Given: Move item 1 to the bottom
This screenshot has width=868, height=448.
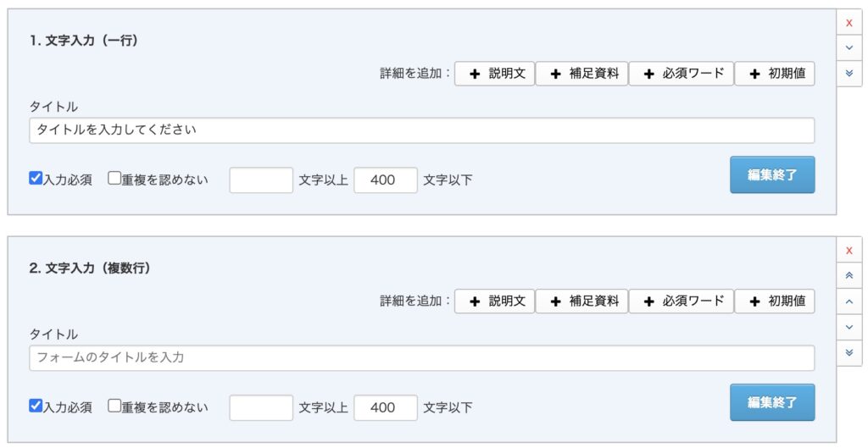Looking at the screenshot, I should click(x=849, y=73).
